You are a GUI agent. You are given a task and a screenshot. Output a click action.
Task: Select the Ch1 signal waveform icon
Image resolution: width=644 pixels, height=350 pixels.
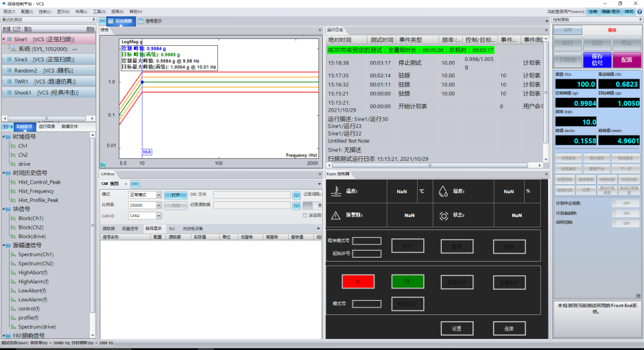(14, 146)
